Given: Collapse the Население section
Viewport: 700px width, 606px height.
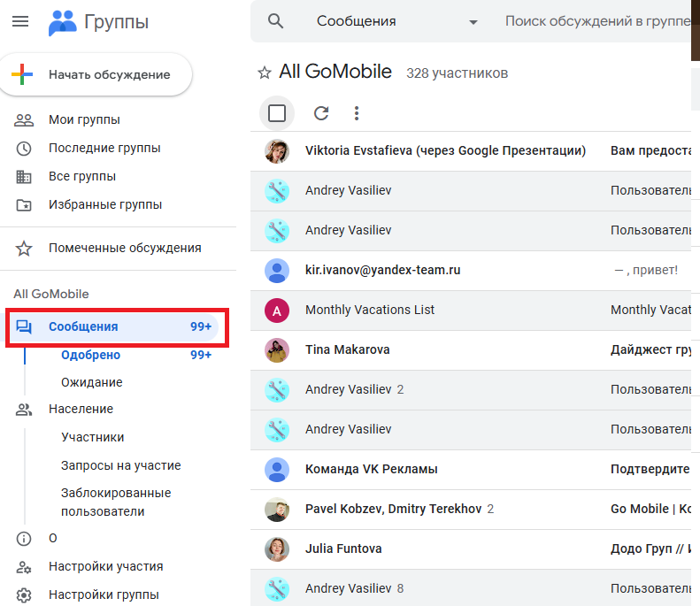Looking at the screenshot, I should pyautogui.click(x=24, y=410).
